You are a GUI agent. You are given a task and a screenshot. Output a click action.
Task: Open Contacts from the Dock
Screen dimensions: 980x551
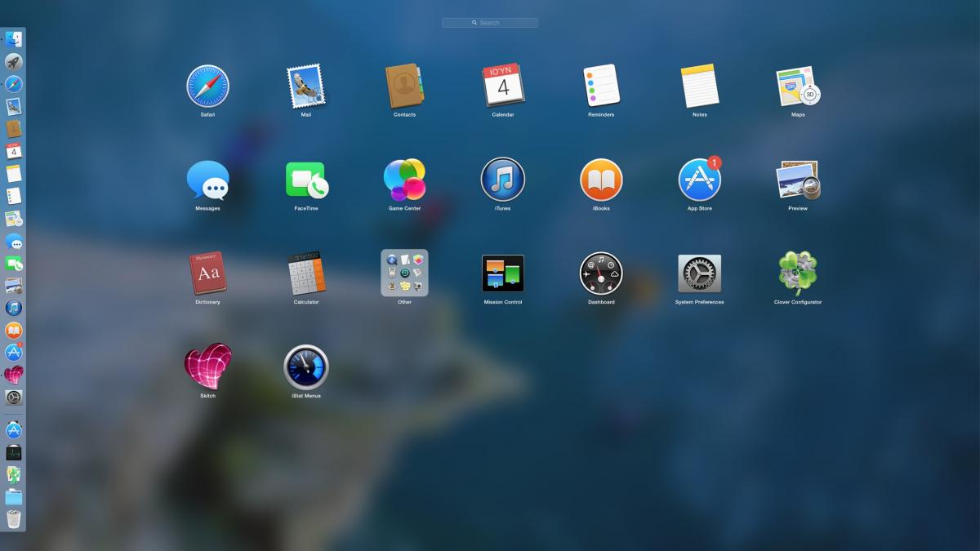(x=14, y=129)
